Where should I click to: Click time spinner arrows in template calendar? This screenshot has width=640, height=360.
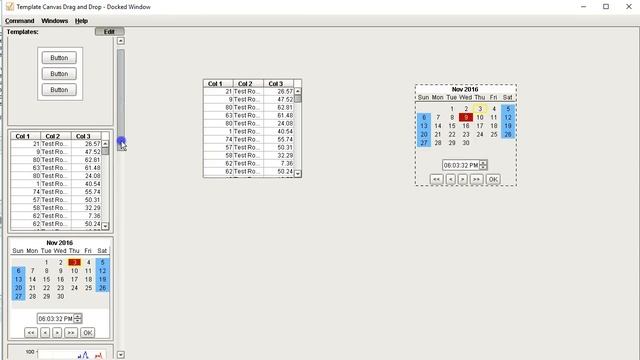78,318
